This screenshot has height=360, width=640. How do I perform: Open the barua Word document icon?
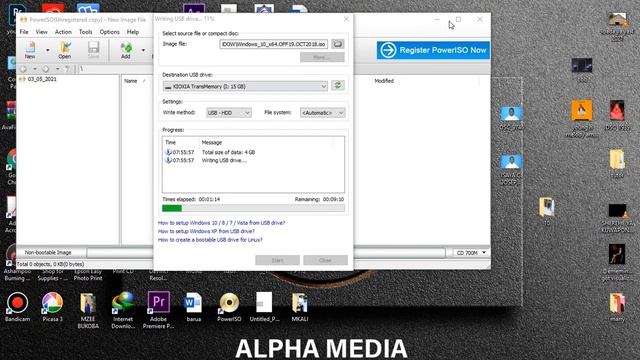pyautogui.click(x=193, y=307)
